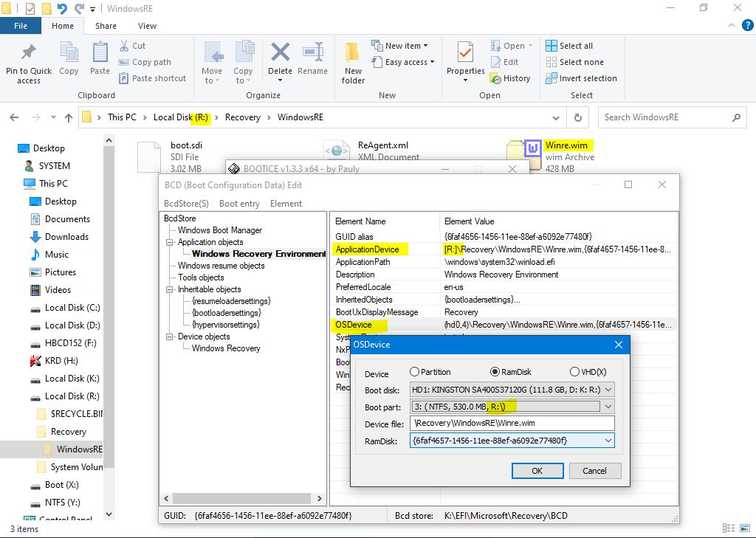Select the RamDisk device radio button

click(x=495, y=372)
